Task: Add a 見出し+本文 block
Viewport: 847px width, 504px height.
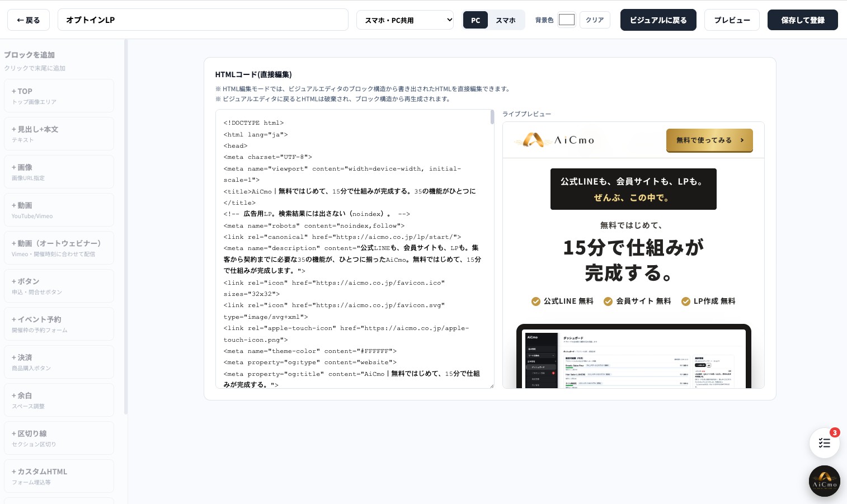Action: pyautogui.click(x=59, y=134)
